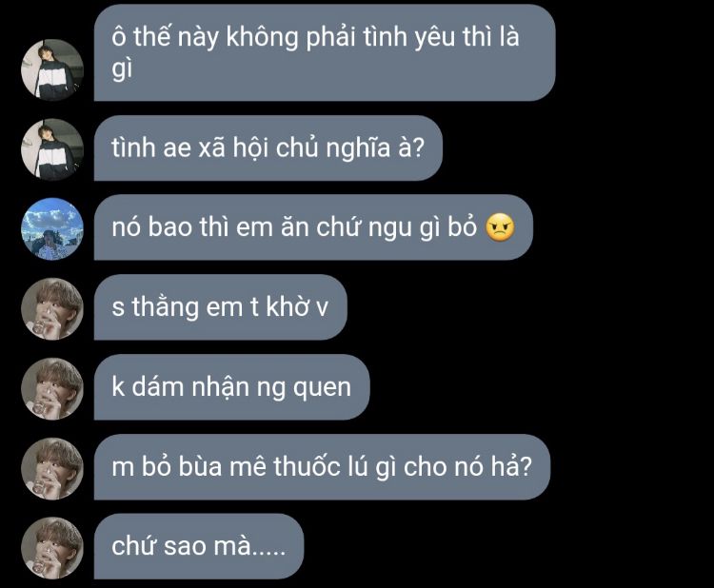Tap avatar beside 'chứ sao mà.....' message
This screenshot has height=588, width=714.
52,548
